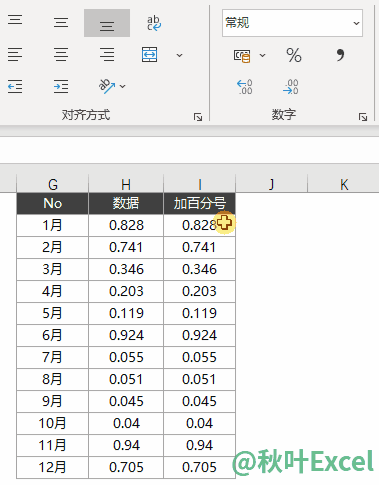Align text to the left
The width and height of the screenshot is (379, 485).
click(x=15, y=54)
